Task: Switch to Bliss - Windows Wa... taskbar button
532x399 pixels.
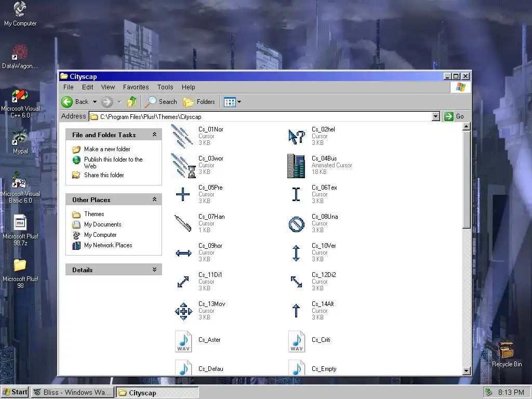Action: (73, 393)
